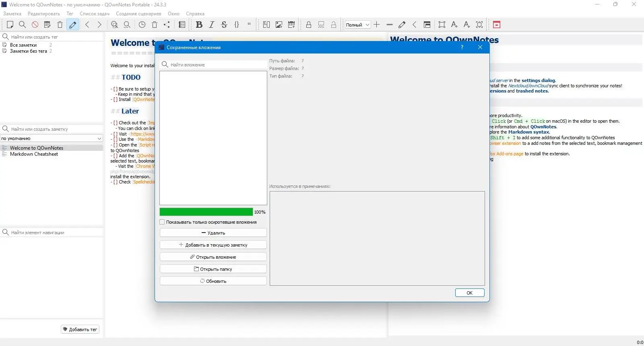The height and width of the screenshot is (346, 644).
Task: Click Добавить в текущую заметку button
Action: pos(213,245)
